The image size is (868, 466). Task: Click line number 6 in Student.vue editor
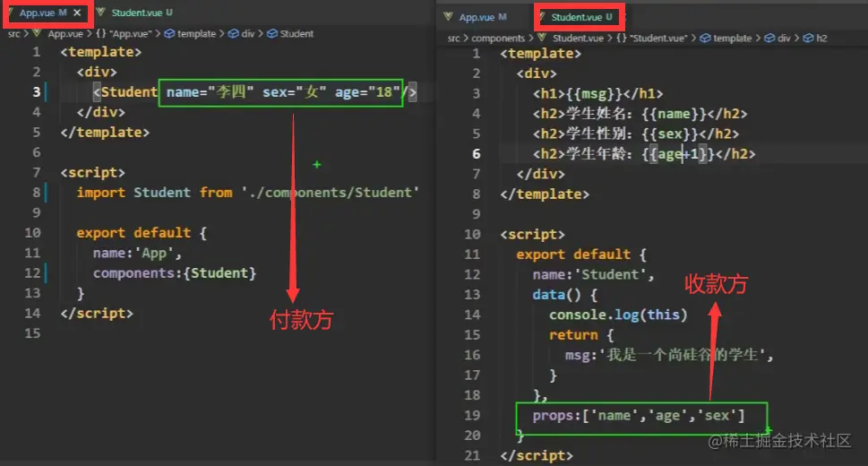pyautogui.click(x=477, y=153)
